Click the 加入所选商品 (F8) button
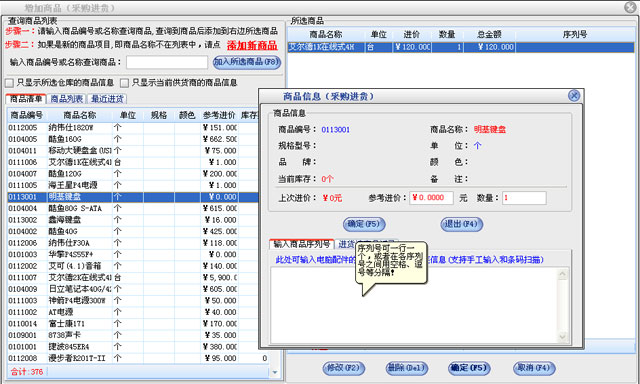Screen dimensions: 640x384 pyautogui.click(x=247, y=62)
